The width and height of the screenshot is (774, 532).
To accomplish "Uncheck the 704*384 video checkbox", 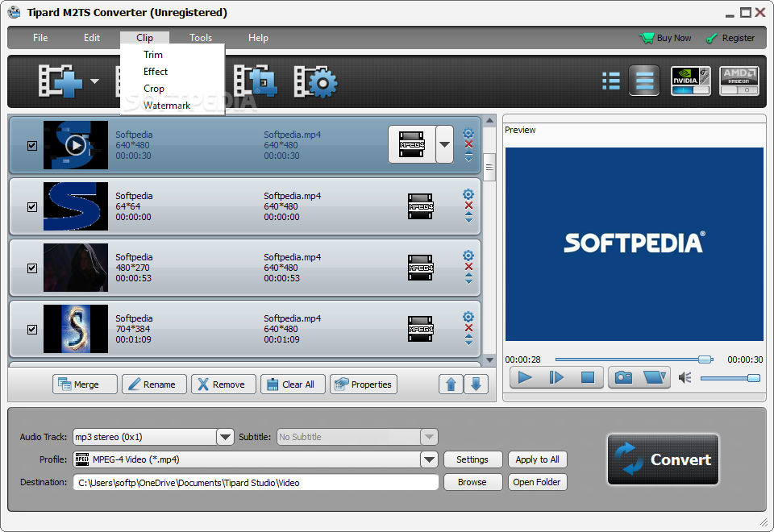I will (x=32, y=329).
